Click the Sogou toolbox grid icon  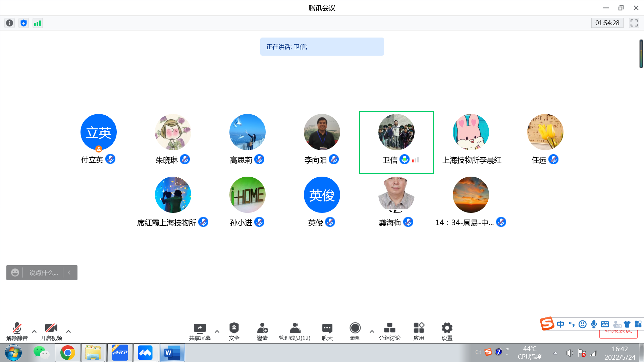638,324
